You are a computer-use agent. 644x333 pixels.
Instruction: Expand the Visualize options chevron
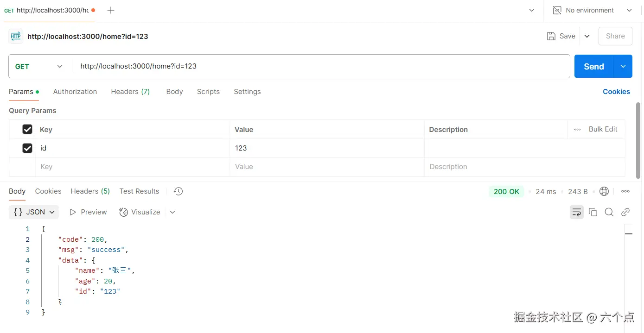click(172, 212)
